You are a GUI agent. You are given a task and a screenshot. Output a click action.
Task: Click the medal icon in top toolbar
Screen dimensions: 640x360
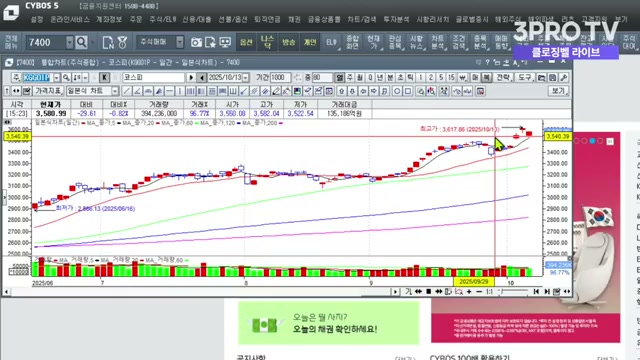coord(122,42)
